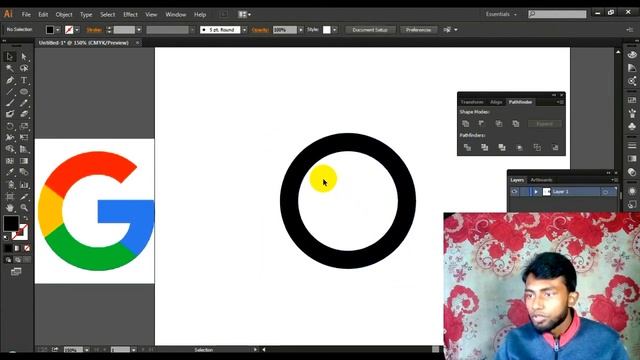
Task: Open the stroke color dropdown arrow
Action: pyautogui.click(x=77, y=30)
